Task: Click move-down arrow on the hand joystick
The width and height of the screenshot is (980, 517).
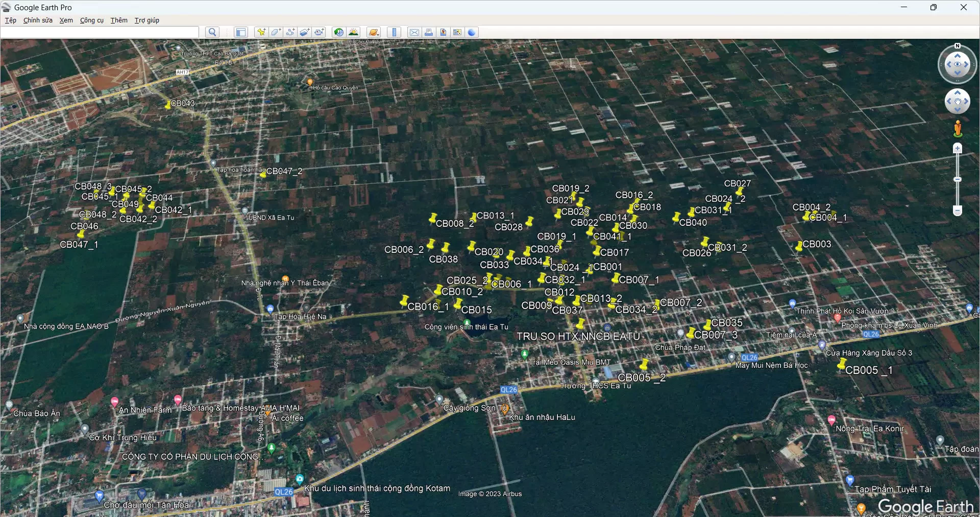Action: 958,110
